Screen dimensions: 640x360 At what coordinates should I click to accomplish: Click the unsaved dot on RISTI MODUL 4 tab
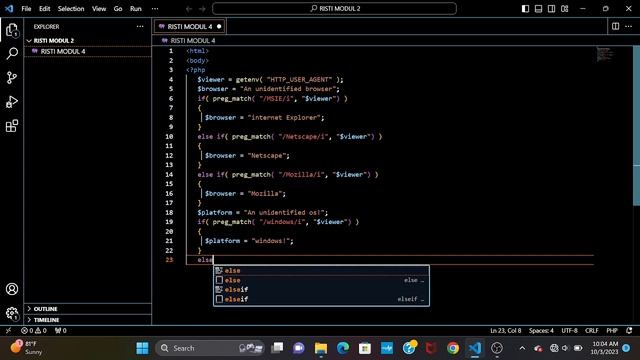(x=219, y=27)
